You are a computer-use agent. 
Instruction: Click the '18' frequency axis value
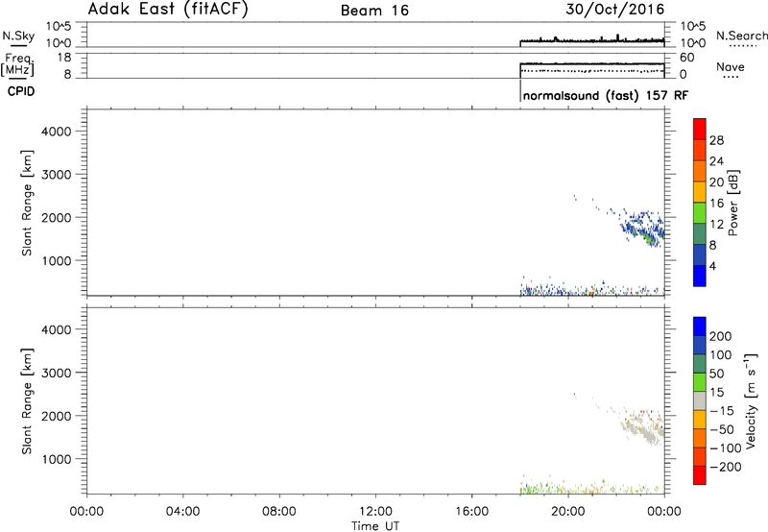pyautogui.click(x=64, y=58)
